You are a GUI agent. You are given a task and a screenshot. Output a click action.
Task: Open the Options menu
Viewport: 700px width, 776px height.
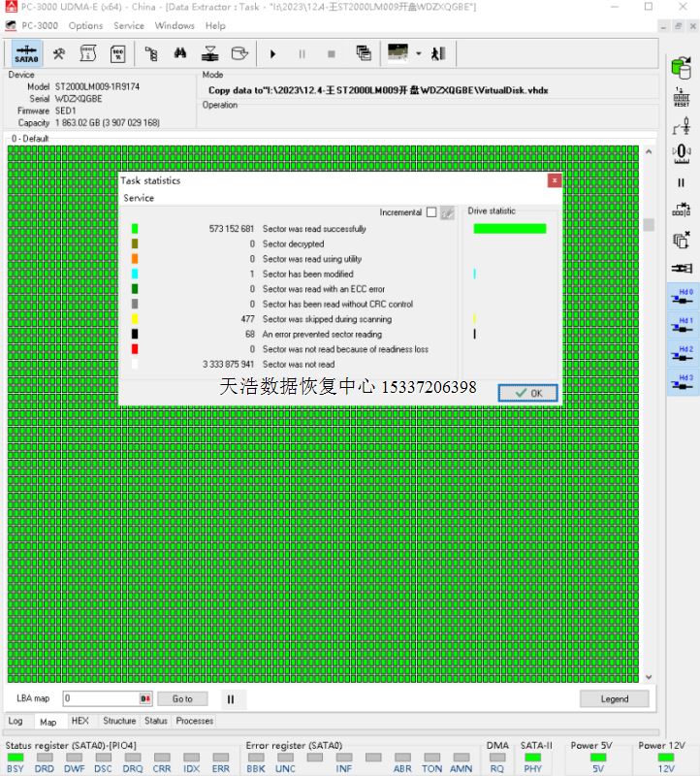[85, 26]
